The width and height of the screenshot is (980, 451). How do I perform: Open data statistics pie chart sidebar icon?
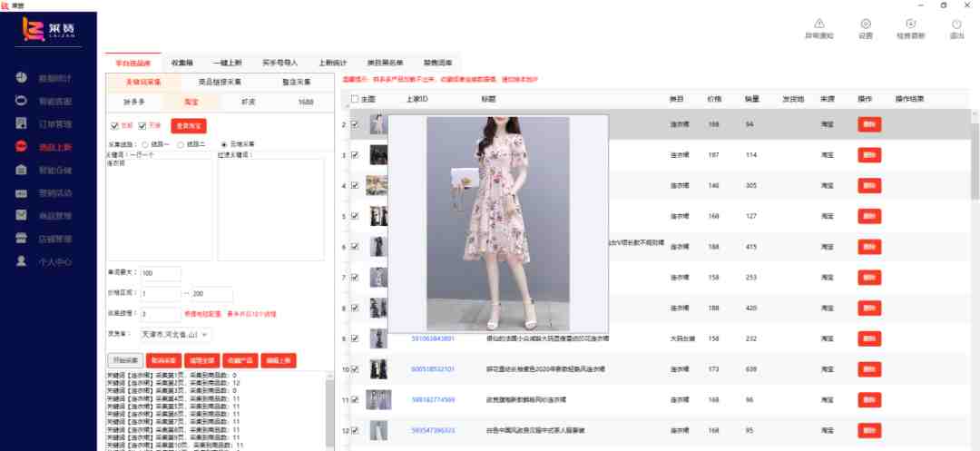(21, 77)
